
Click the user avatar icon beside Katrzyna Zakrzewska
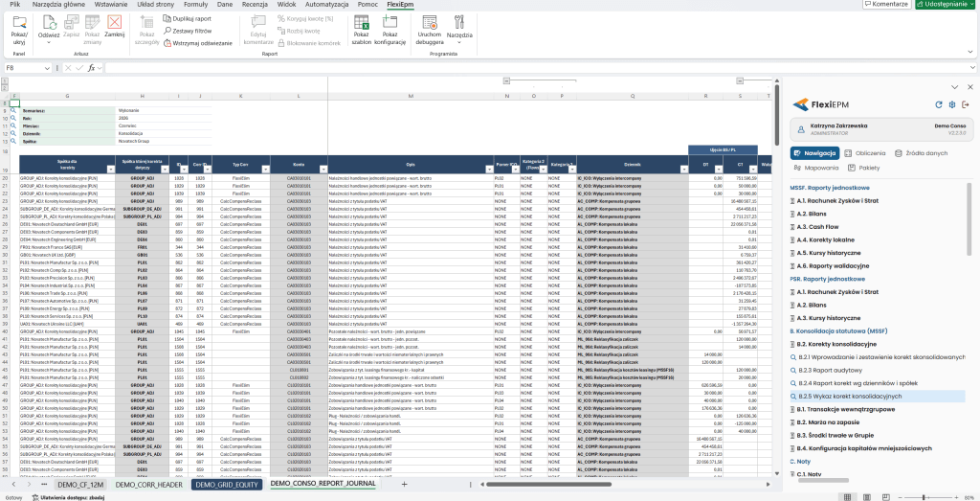tap(801, 129)
